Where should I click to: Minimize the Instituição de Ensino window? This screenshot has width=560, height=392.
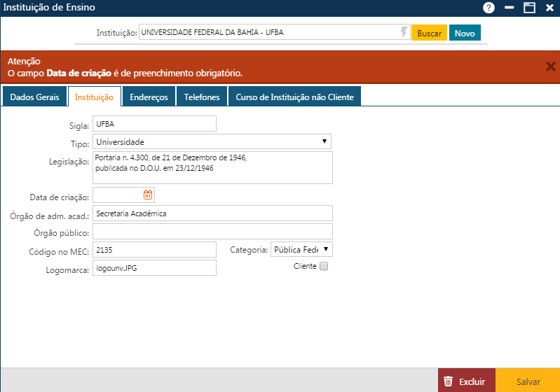pos(510,8)
